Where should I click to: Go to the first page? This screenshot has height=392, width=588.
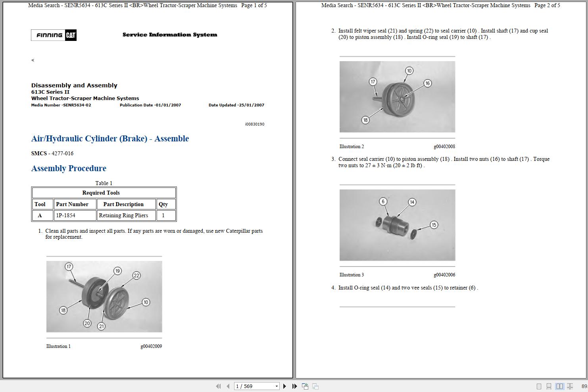[x=219, y=386]
